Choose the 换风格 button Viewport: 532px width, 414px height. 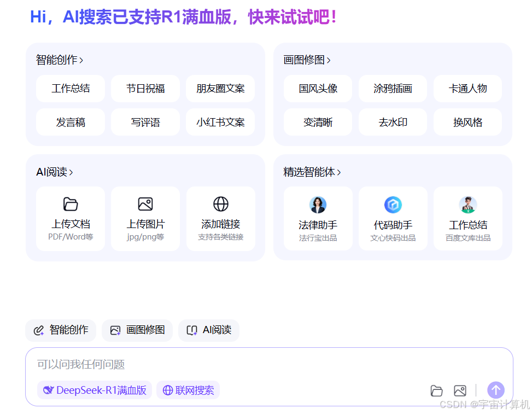point(468,122)
